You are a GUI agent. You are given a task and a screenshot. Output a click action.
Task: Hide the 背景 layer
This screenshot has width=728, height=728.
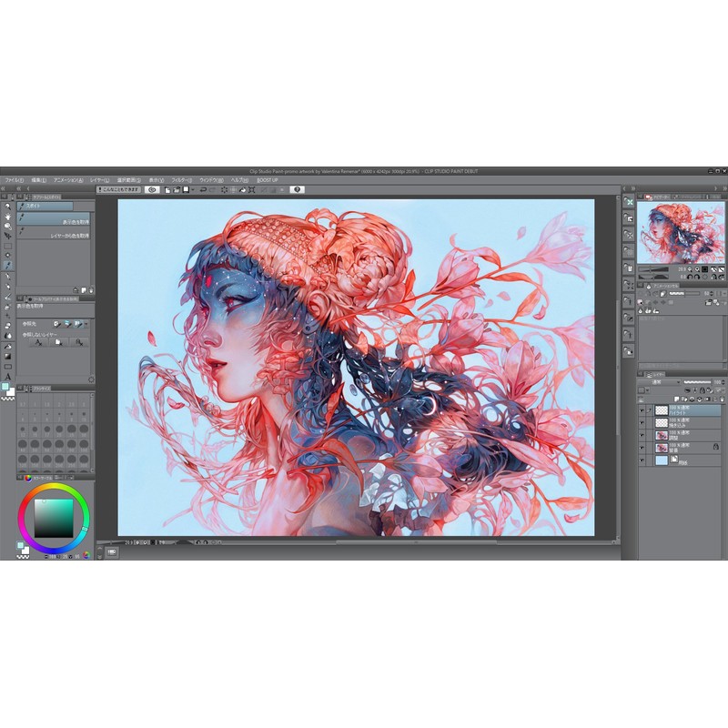click(642, 448)
